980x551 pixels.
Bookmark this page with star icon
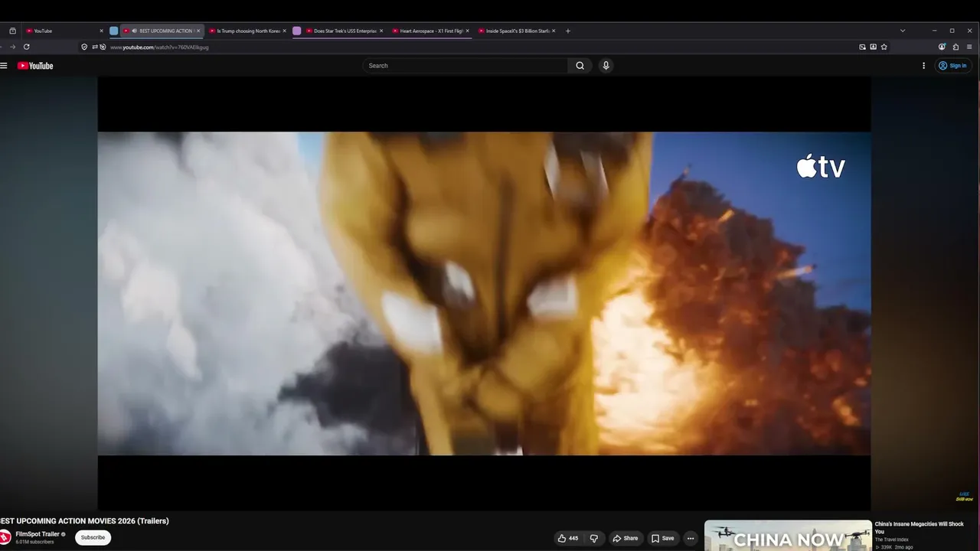click(884, 47)
